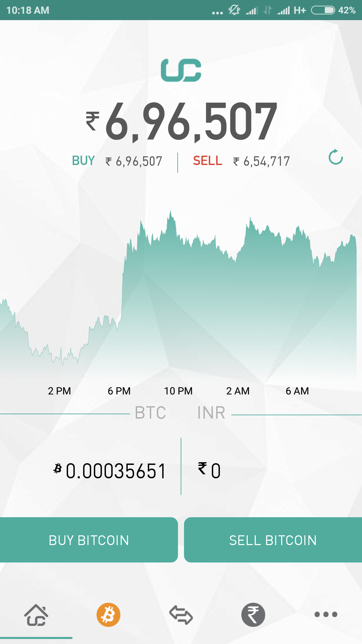Image resolution: width=362 pixels, height=644 pixels.
Task: Tap the chart at 10 PM
Action: tap(178, 302)
